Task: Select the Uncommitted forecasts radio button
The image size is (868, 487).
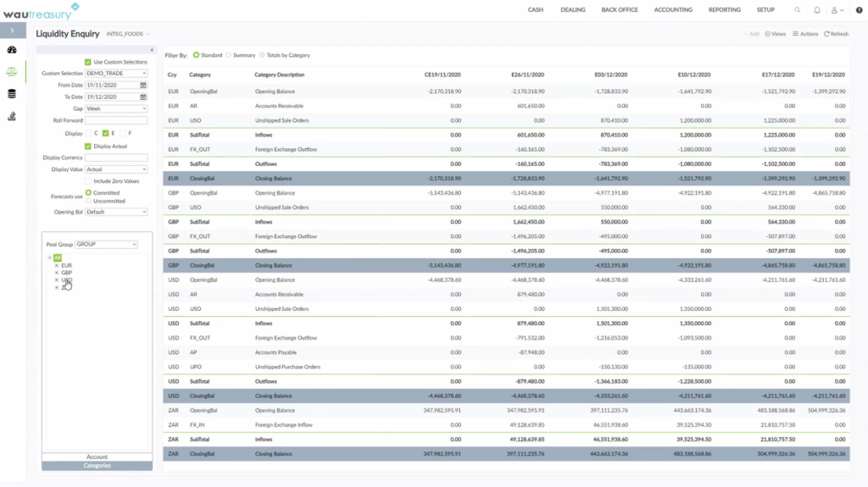Action: pyautogui.click(x=88, y=201)
